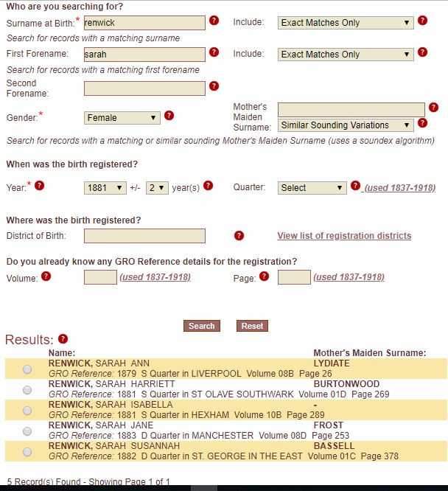The height and width of the screenshot is (491, 448).
Task: Click the RENWICK, SARAH ANN name text
Action: (99, 363)
